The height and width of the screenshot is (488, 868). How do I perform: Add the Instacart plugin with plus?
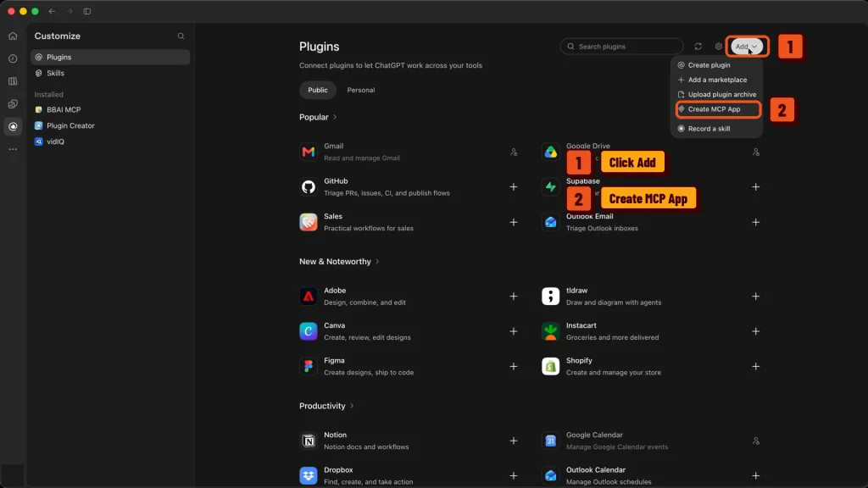tap(755, 331)
